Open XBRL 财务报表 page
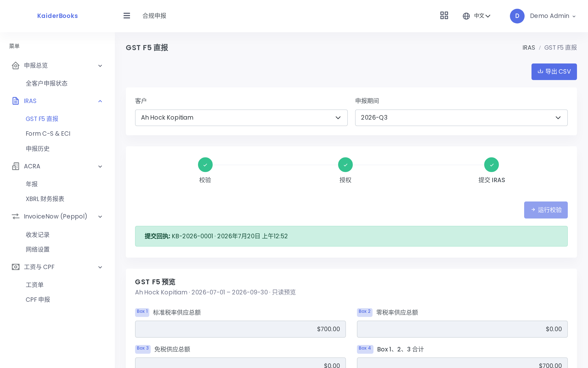This screenshot has height=368, width=588. click(x=45, y=199)
